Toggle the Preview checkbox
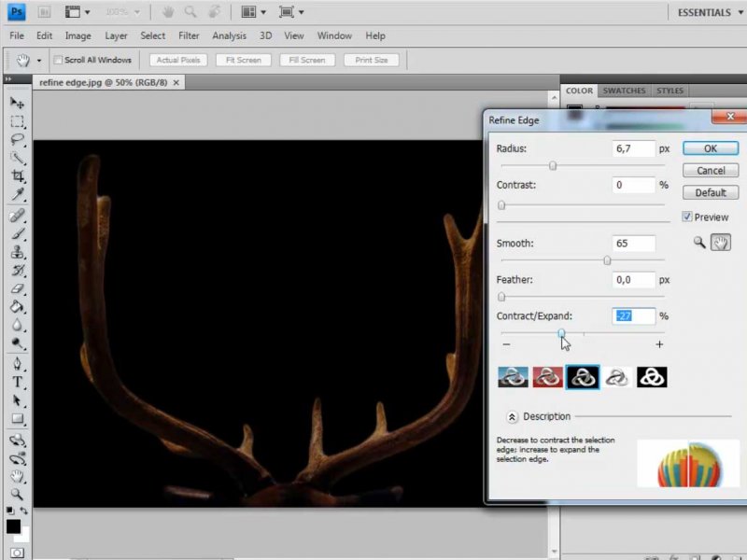747x560 pixels. tap(687, 217)
